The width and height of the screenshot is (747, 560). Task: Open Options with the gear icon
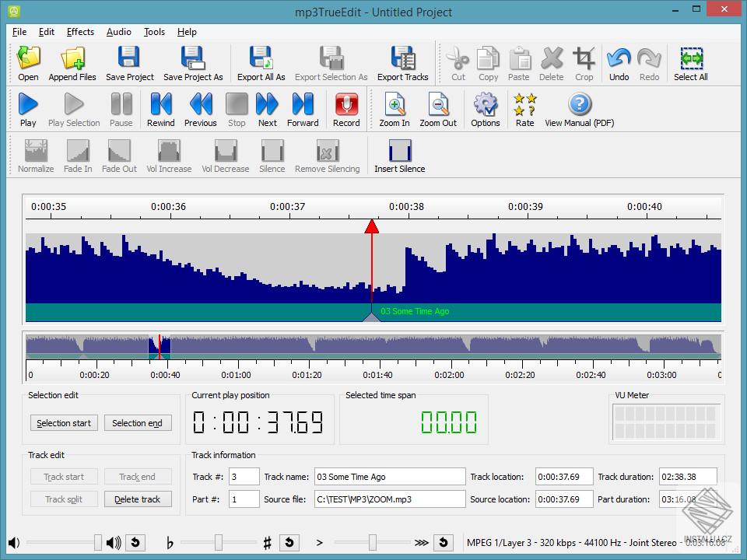tap(485, 105)
